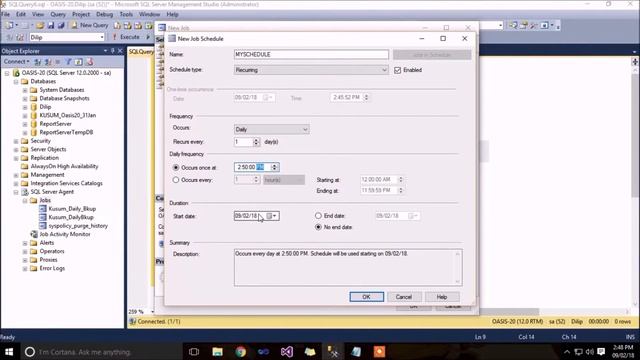Select the Occurs every radio button
Image resolution: width=640 pixels, height=360 pixels.
(176, 180)
